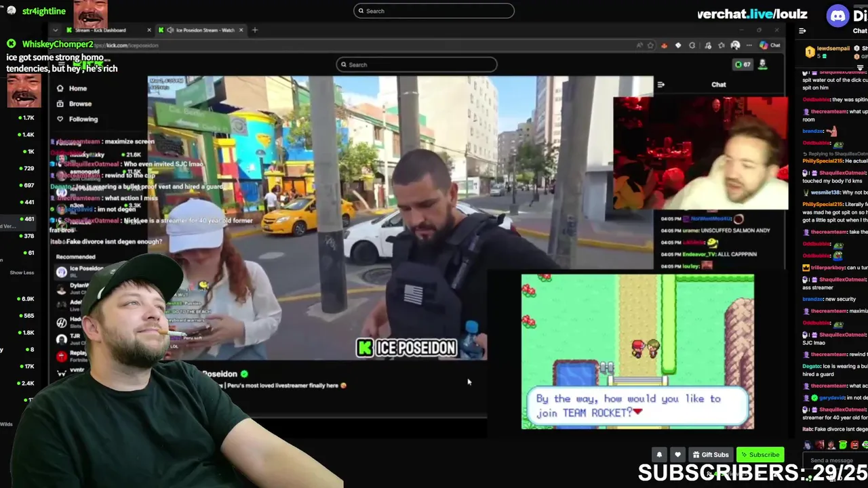This screenshot has width=868, height=488.
Task: Collapse the Kick chat inside browser window
Action: tap(661, 85)
